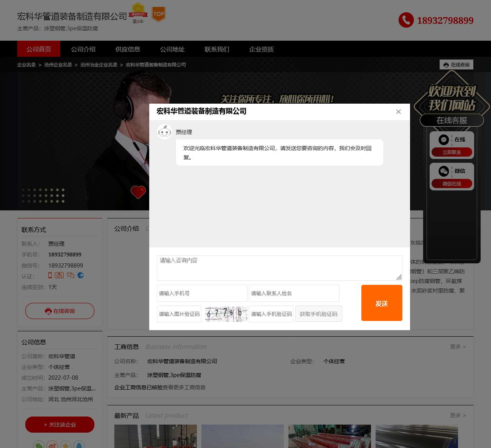
Task: Click 发送 to send the inquiry
Action: [381, 303]
